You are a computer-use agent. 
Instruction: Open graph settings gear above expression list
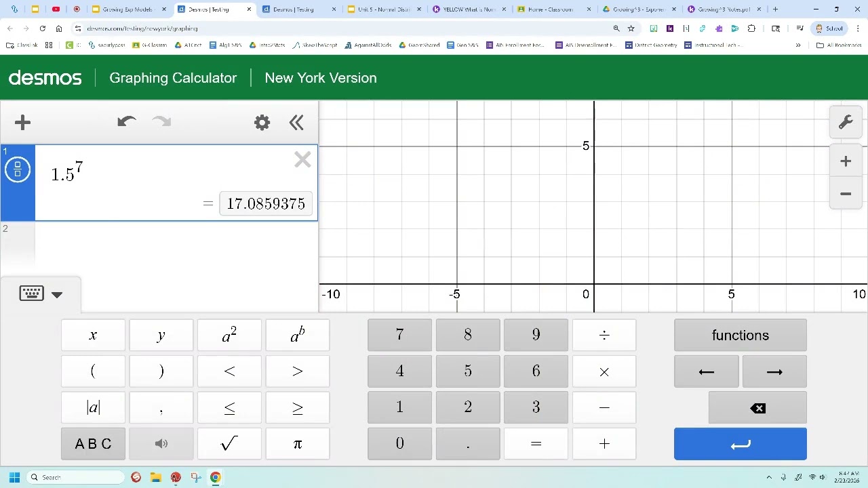click(262, 123)
